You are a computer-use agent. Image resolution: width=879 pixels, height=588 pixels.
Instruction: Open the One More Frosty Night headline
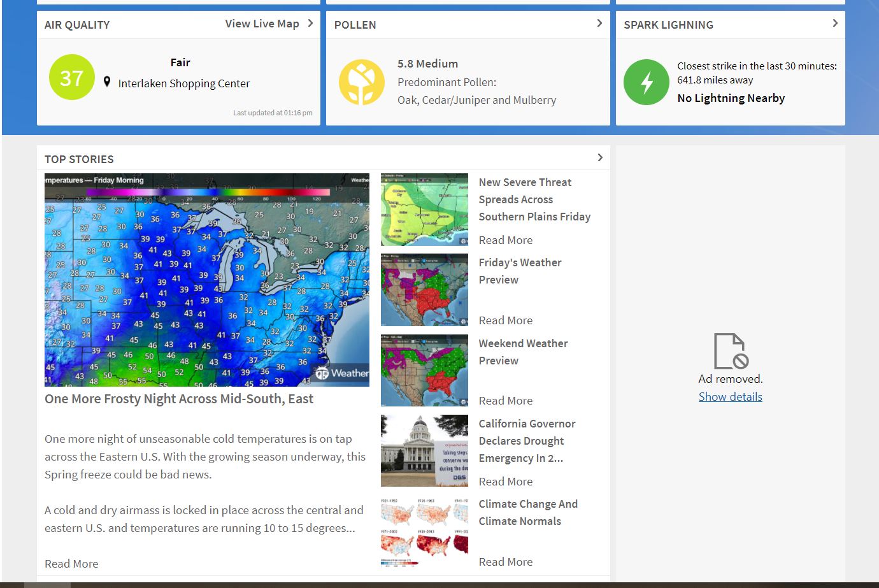179,399
